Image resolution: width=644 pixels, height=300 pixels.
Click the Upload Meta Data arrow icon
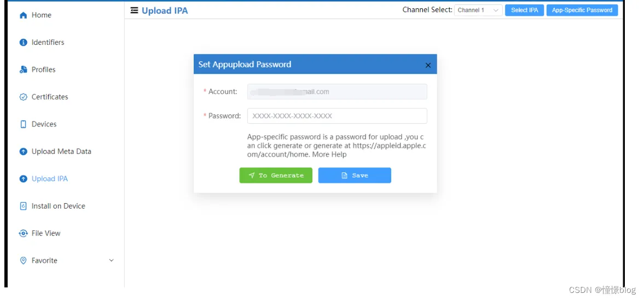[x=23, y=152]
